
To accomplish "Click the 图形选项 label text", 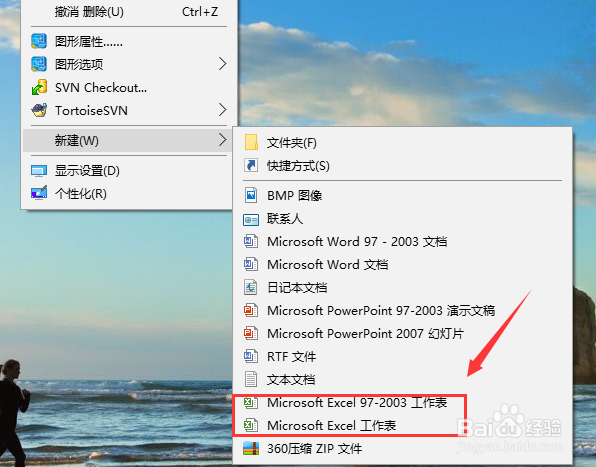I will [x=79, y=64].
